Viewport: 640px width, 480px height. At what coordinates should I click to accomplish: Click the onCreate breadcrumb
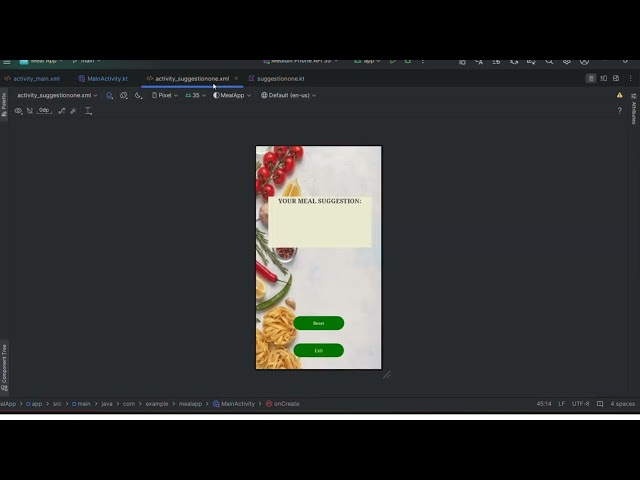pyautogui.click(x=282, y=404)
